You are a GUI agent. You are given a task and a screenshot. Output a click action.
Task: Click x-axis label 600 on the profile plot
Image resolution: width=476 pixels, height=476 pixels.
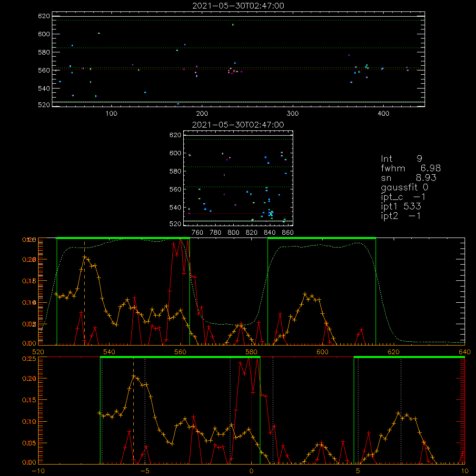[322, 352]
